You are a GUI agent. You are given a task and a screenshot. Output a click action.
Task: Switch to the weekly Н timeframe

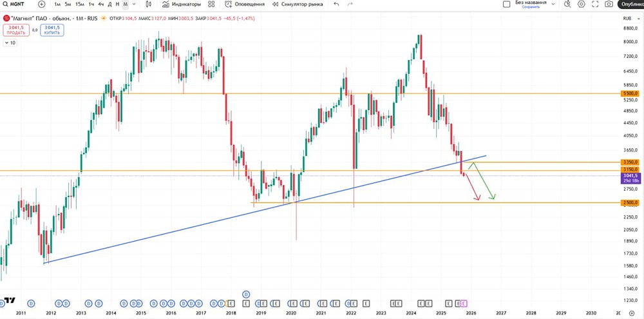click(118, 4)
